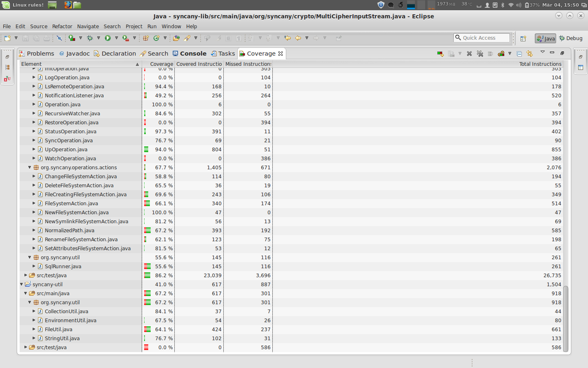Remove all coverage sessions icon
The image size is (588, 368).
coord(480,54)
